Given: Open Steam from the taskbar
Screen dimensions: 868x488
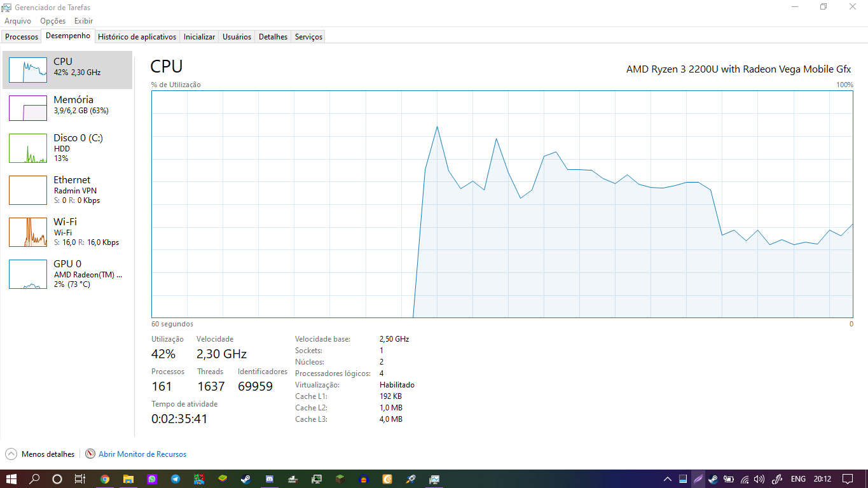Looking at the screenshot, I should pos(245,478).
